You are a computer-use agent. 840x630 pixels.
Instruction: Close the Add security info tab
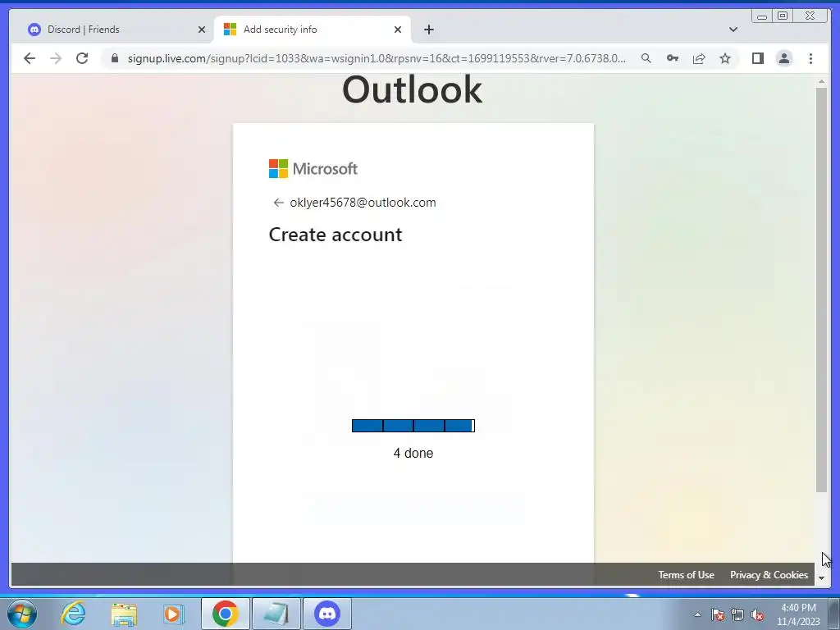pos(398,30)
